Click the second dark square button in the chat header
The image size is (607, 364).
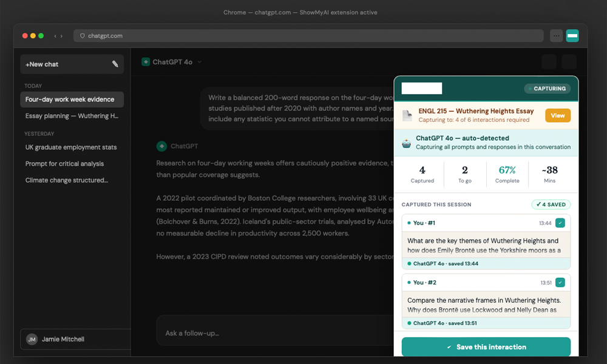569,62
